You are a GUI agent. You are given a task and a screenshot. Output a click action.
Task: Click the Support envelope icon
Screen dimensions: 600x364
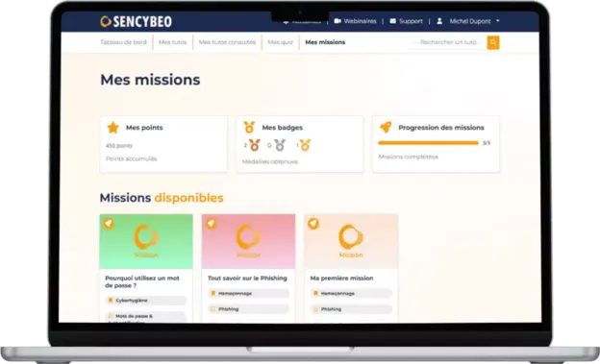tap(392, 21)
